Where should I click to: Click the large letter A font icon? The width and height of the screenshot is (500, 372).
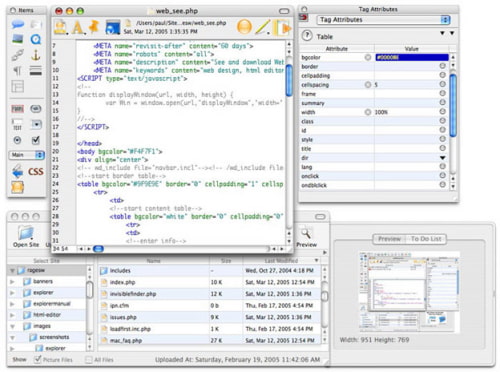(x=78, y=27)
